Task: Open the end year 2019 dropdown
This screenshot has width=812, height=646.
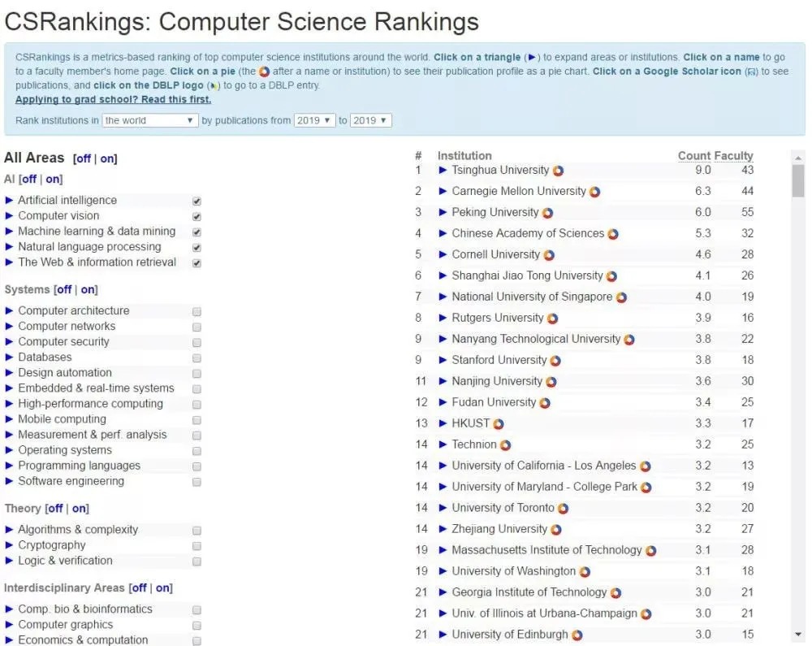Action: point(371,120)
